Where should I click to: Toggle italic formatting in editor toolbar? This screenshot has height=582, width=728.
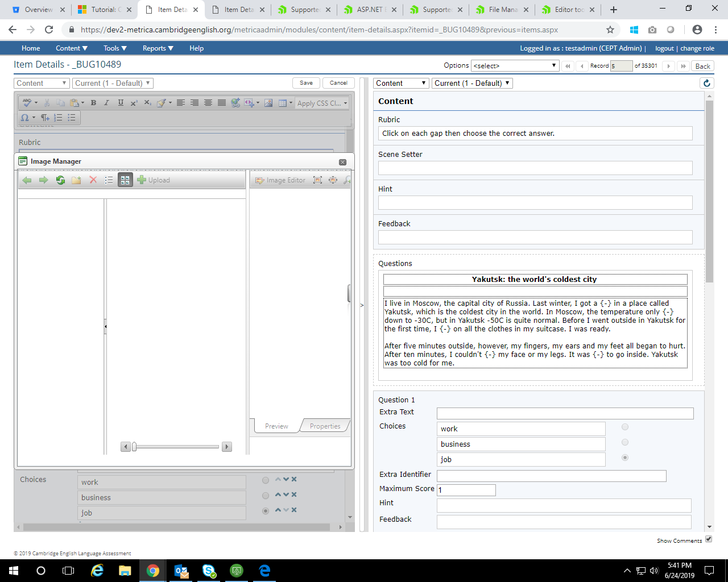pyautogui.click(x=106, y=103)
